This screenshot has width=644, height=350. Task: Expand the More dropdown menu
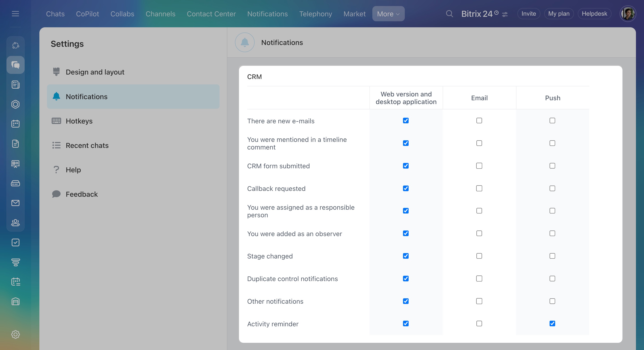[x=388, y=14]
